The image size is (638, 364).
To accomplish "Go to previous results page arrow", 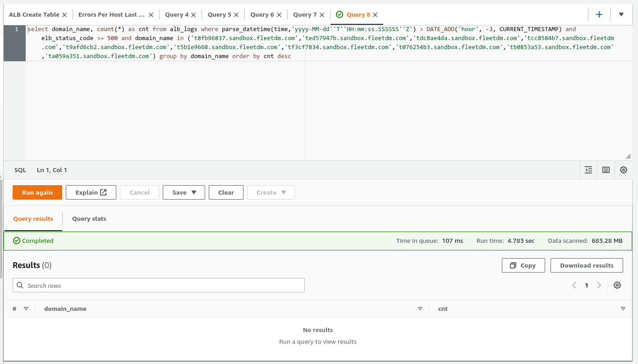I will 574,285.
